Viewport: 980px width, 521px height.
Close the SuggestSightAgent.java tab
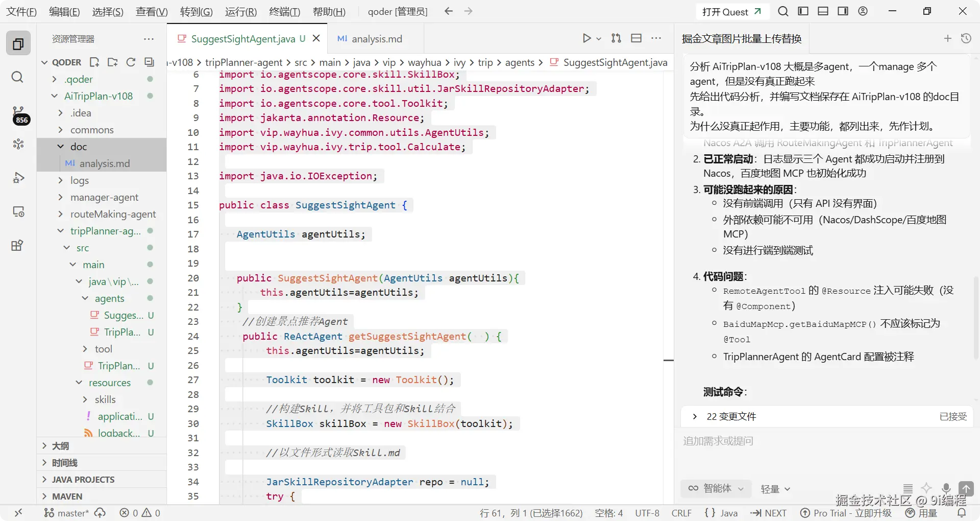pyautogui.click(x=316, y=38)
